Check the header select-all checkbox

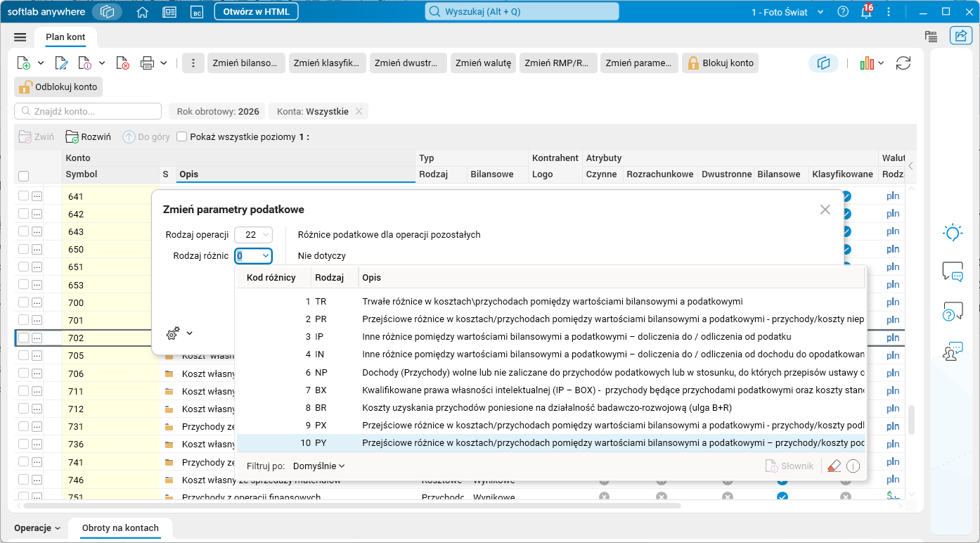[24, 176]
